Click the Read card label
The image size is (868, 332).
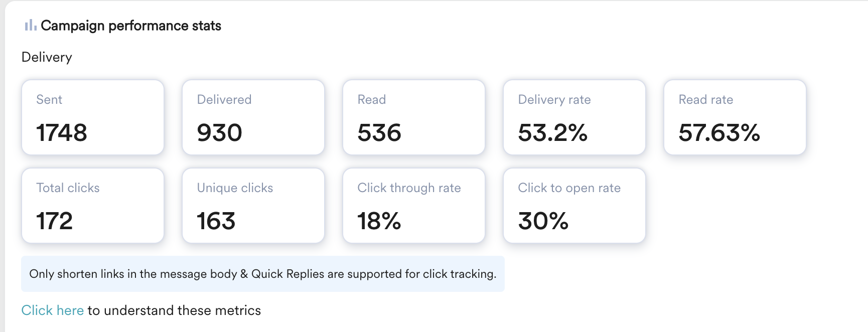(371, 100)
